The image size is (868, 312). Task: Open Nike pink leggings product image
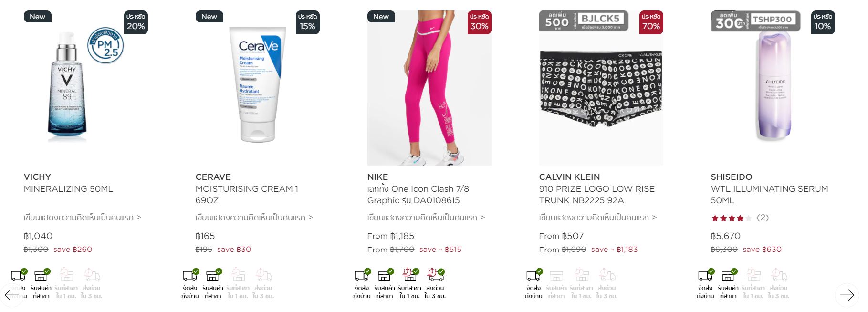(429, 88)
